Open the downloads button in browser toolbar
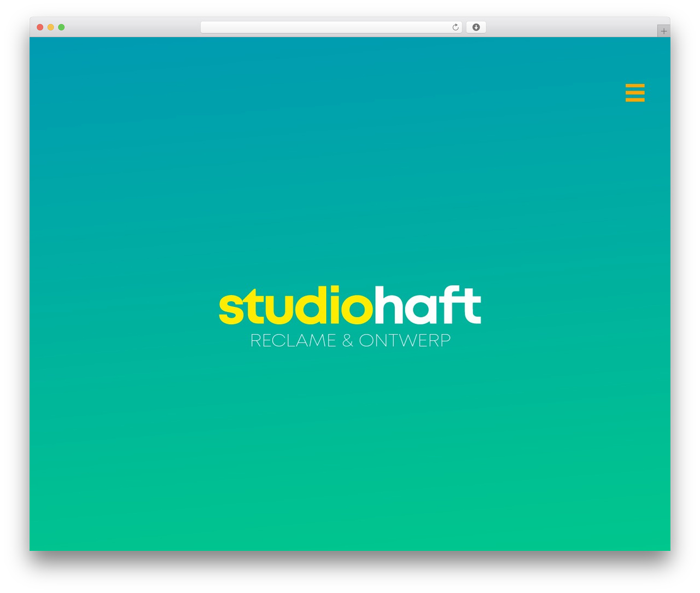The width and height of the screenshot is (700, 593). pyautogui.click(x=476, y=27)
